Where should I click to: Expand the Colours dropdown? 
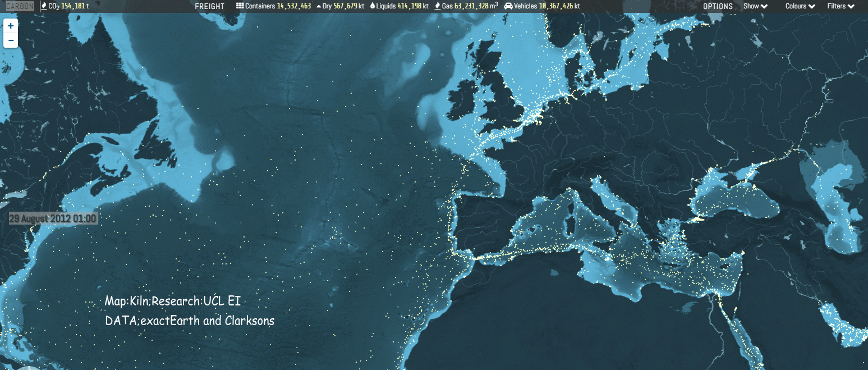(x=800, y=6)
